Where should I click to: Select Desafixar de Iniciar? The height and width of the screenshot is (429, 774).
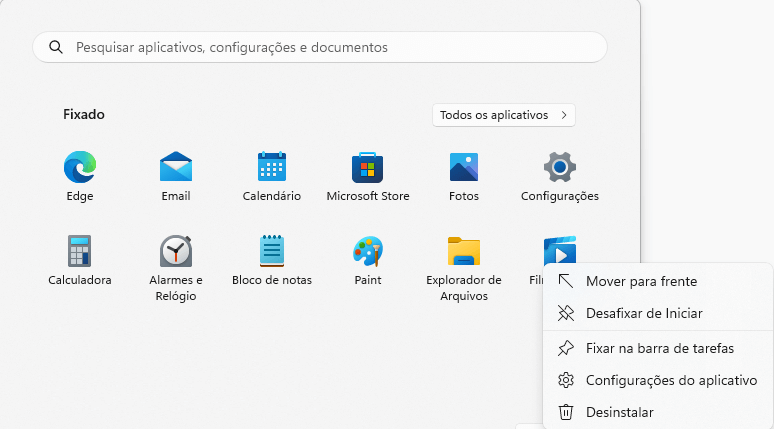tap(658, 313)
